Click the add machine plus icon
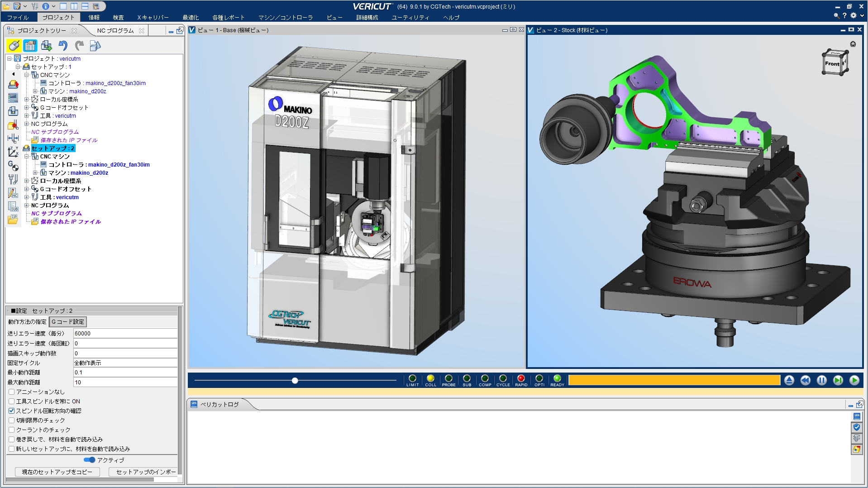The image size is (868, 488). coord(46,46)
